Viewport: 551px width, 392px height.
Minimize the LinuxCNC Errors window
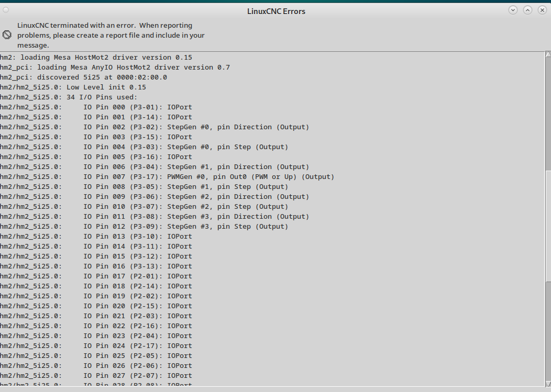pos(513,10)
